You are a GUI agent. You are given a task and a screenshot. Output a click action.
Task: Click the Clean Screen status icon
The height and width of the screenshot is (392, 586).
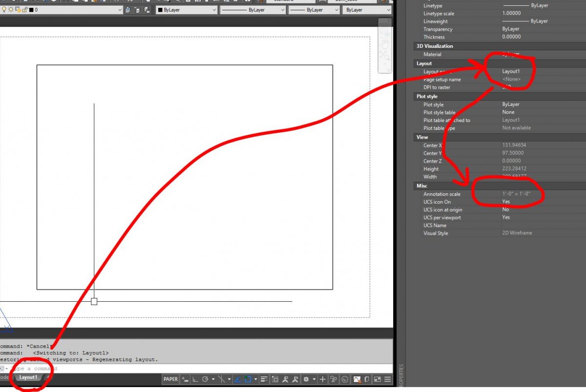[377, 379]
